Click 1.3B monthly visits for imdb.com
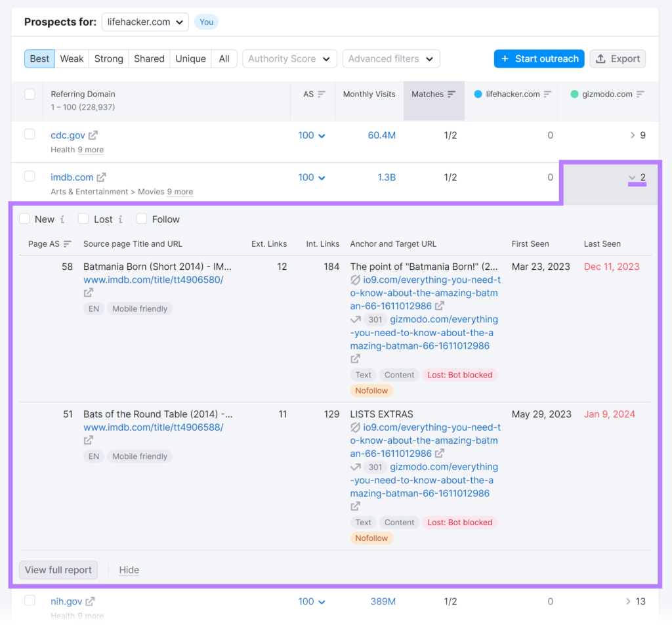Image resolution: width=672 pixels, height=625 pixels. (386, 177)
